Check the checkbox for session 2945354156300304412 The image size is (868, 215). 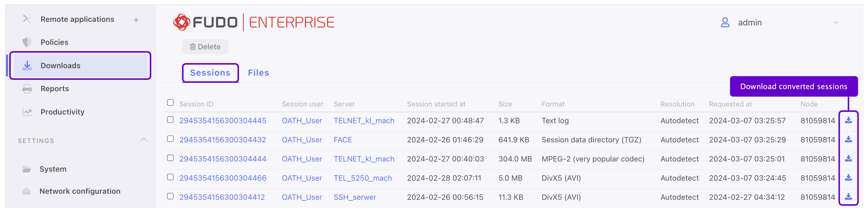coord(170,197)
